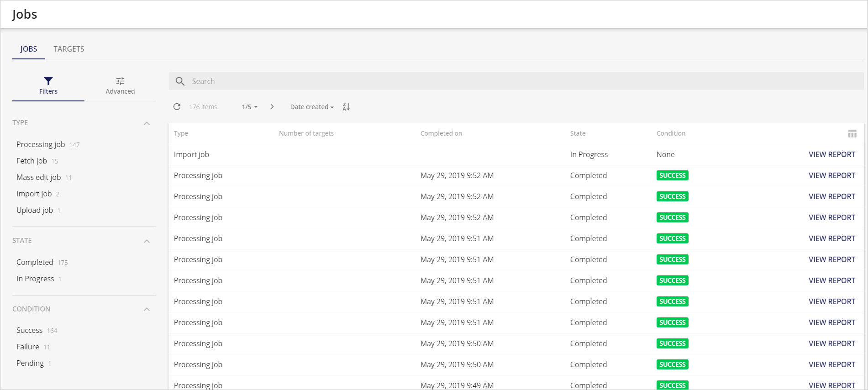
Task: Focus the Search input field
Action: [516, 81]
